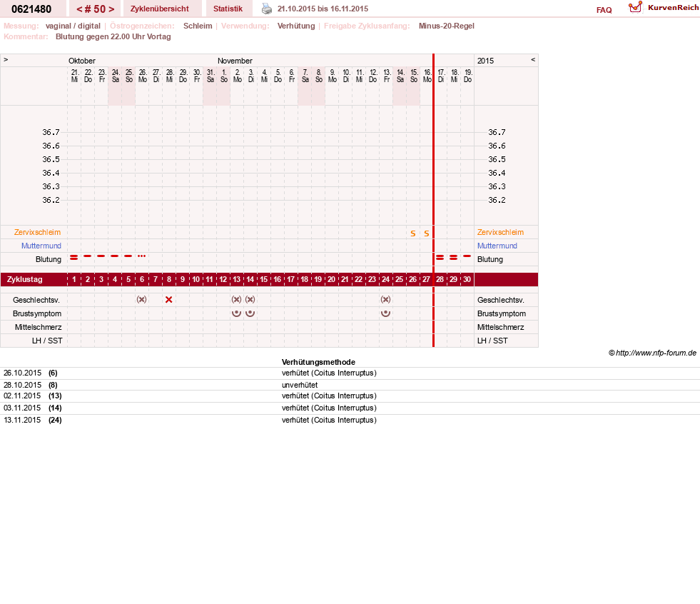
Task: Click heavy bleeding marker on cycle day 28
Action: [440, 257]
